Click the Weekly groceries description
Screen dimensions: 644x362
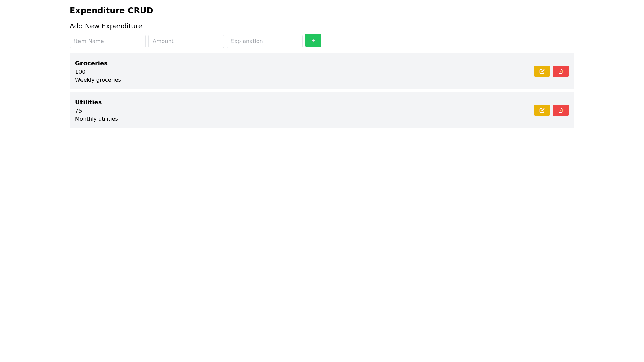click(98, 80)
